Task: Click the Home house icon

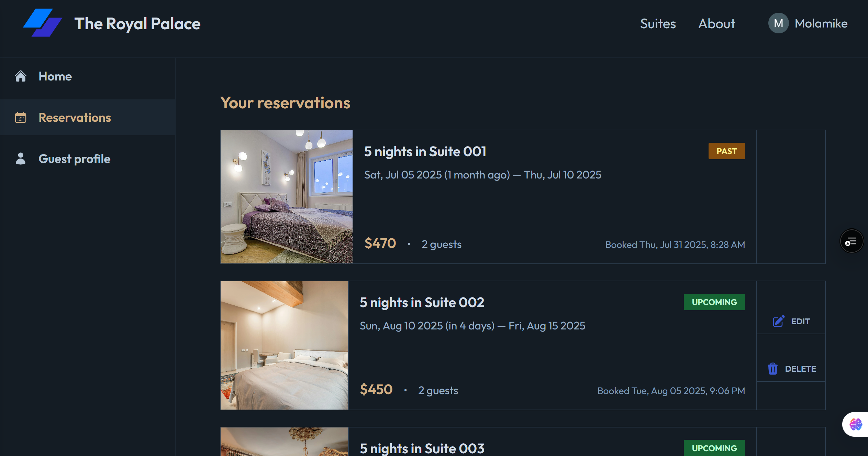Action: tap(21, 76)
